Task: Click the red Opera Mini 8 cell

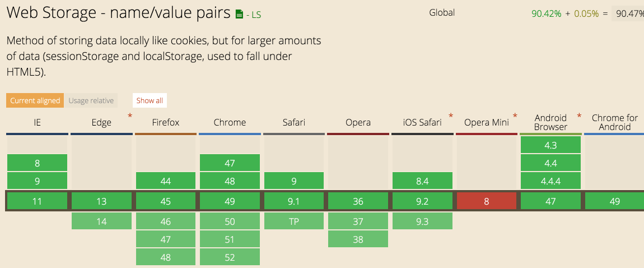Action: click(x=486, y=201)
